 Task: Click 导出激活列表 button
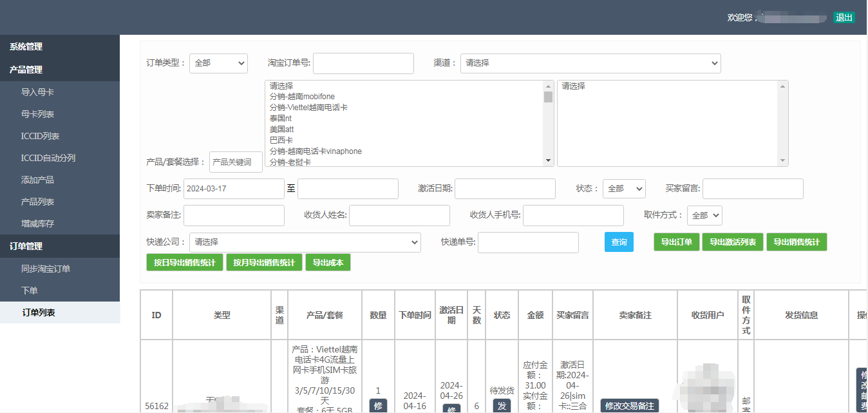(732, 242)
